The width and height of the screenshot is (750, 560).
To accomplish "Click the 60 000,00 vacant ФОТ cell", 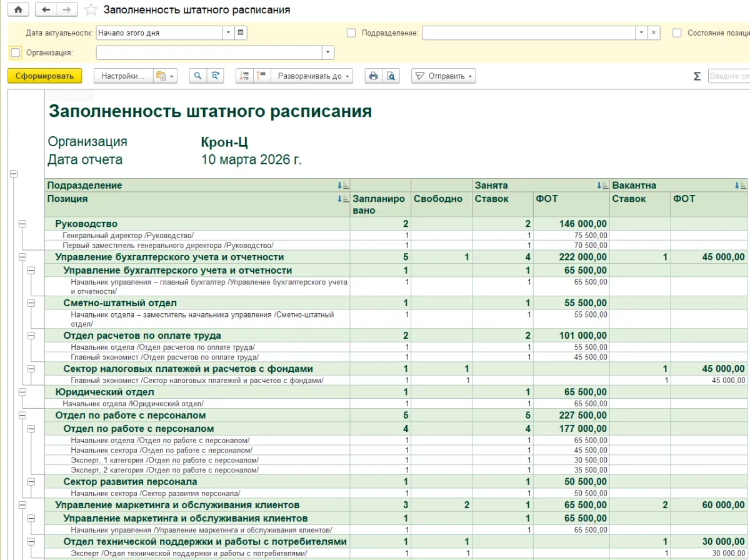I will pyautogui.click(x=708, y=504).
